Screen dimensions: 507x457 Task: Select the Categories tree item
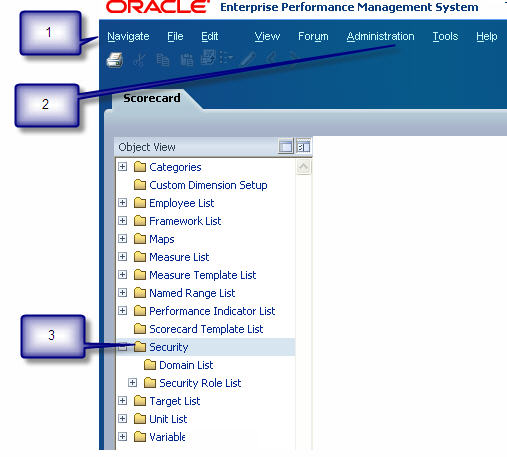coord(175,167)
